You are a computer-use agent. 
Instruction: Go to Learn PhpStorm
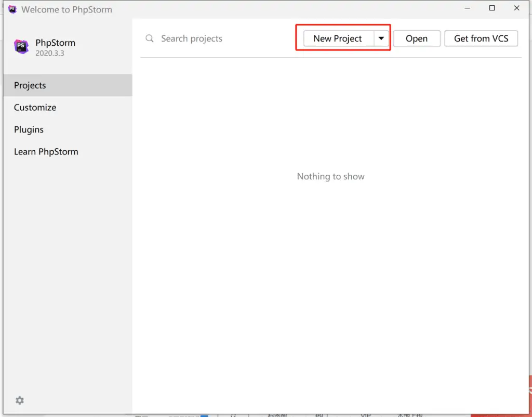pyautogui.click(x=46, y=152)
